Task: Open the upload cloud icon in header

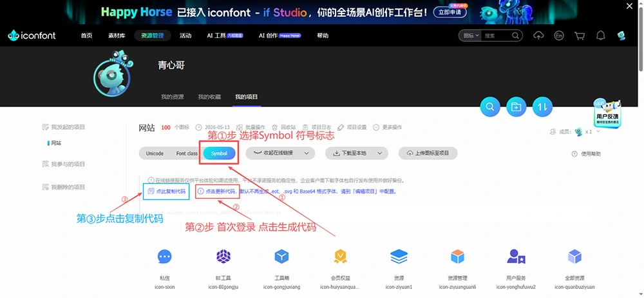Action: click(x=538, y=36)
